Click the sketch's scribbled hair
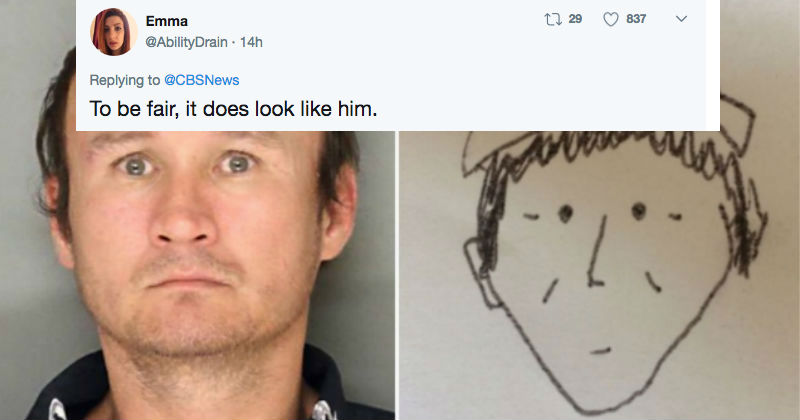This screenshot has height=420, width=800. (x=600, y=160)
